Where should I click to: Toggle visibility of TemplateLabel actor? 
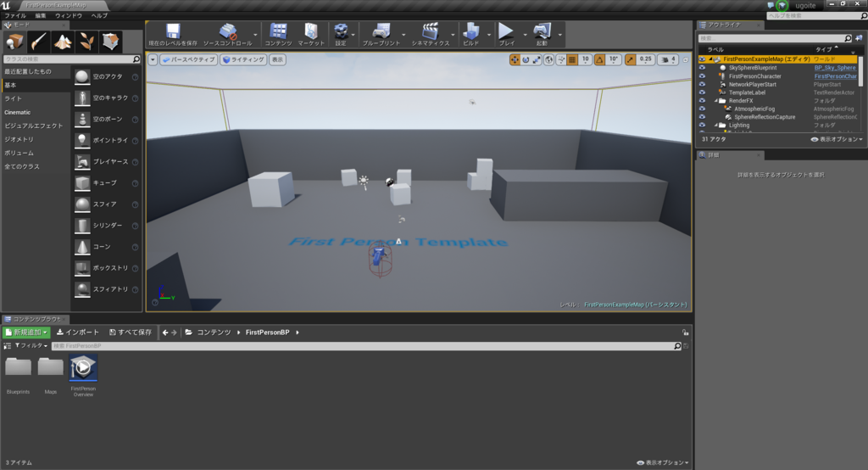pyautogui.click(x=702, y=92)
